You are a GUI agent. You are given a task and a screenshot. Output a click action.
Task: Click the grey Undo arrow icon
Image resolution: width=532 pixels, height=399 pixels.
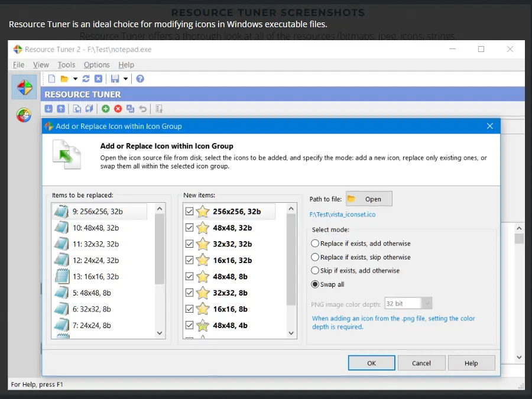143,109
